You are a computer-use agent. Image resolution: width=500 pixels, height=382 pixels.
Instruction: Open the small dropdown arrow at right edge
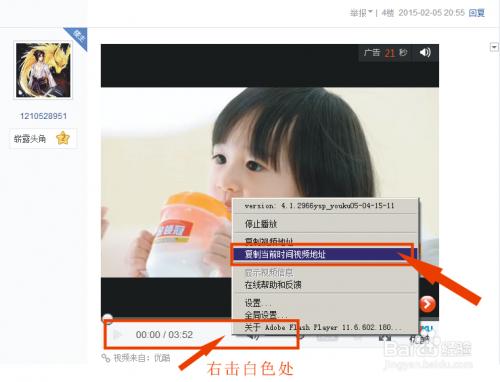point(494,47)
